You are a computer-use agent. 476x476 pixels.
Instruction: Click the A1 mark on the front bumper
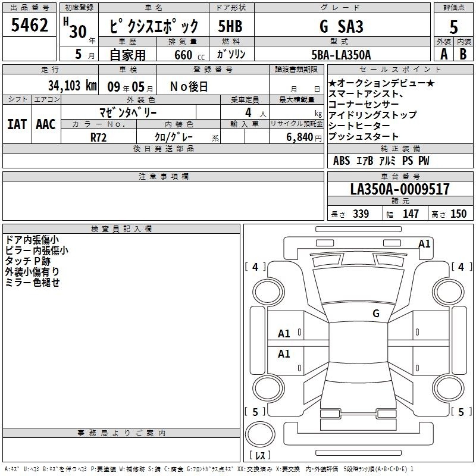(x=424, y=243)
